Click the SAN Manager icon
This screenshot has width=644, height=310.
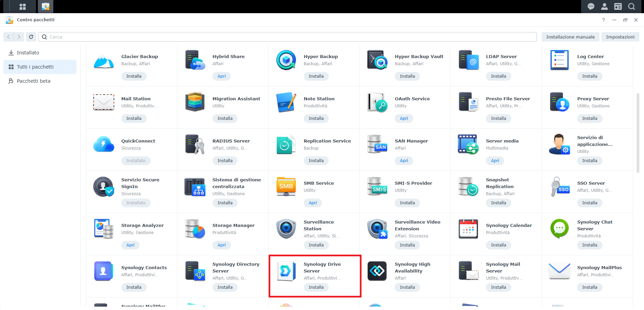(377, 145)
